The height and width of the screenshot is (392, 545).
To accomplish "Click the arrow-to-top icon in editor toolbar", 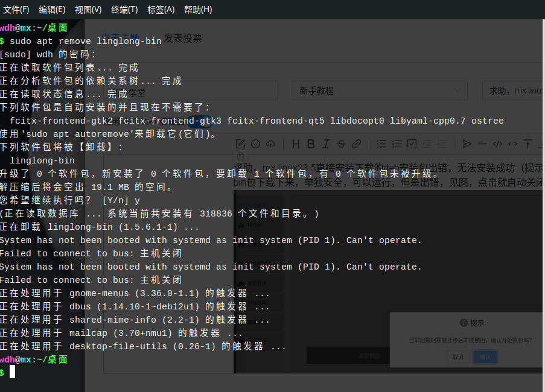I will point(527,144).
